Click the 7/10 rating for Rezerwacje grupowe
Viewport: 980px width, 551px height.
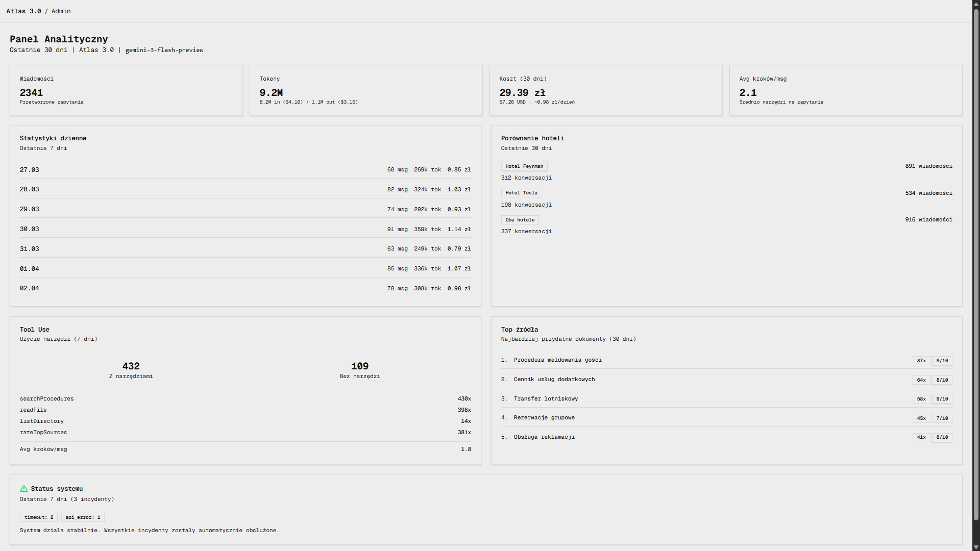pos(942,418)
